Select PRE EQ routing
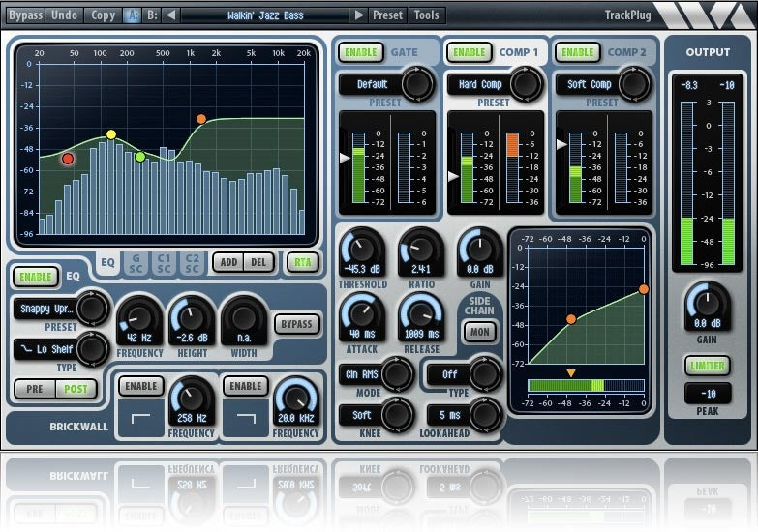The width and height of the screenshot is (758, 532). click(x=35, y=389)
